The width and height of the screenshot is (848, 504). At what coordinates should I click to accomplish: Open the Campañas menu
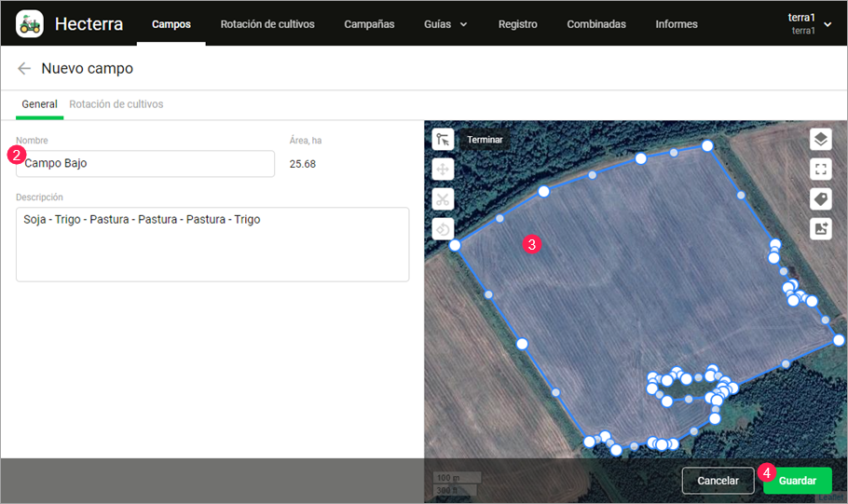pyautogui.click(x=369, y=24)
